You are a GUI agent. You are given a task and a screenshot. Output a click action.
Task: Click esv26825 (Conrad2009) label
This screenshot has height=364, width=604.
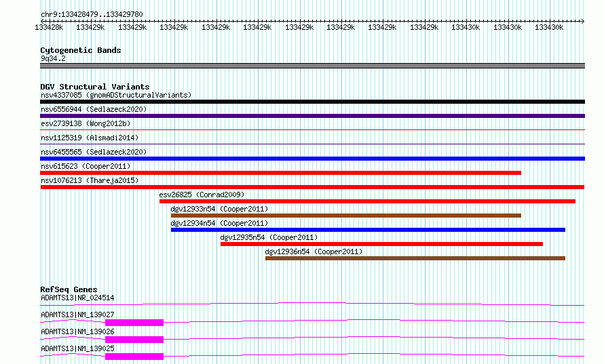click(202, 195)
